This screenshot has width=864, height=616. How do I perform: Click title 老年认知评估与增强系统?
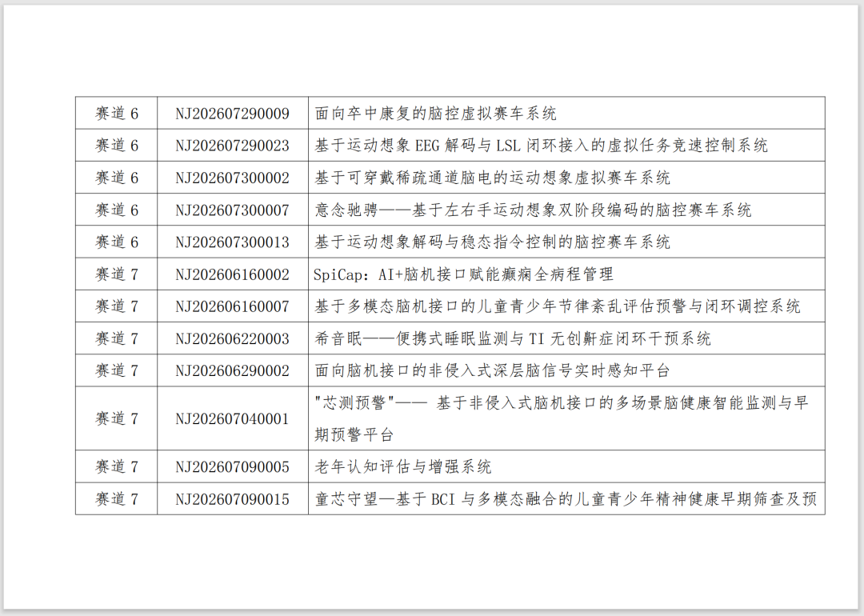coord(402,466)
